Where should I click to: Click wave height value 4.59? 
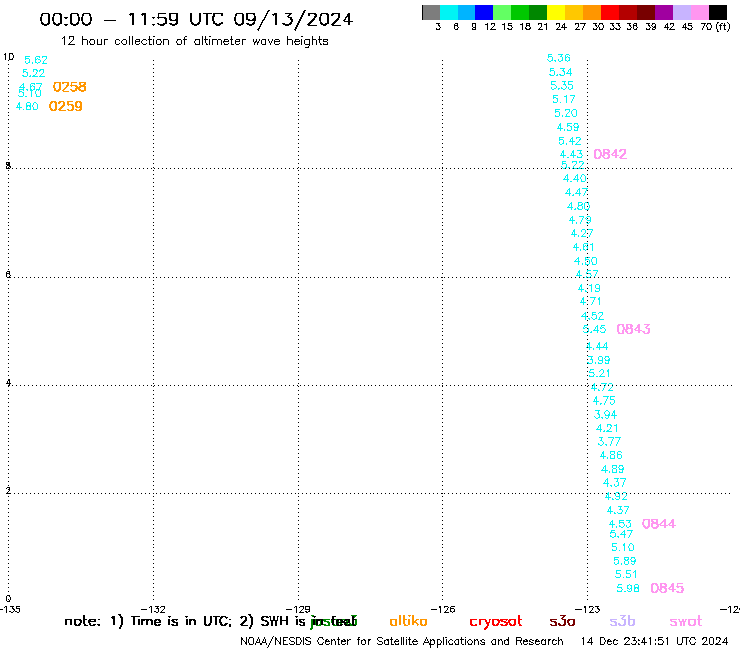[x=568, y=127]
